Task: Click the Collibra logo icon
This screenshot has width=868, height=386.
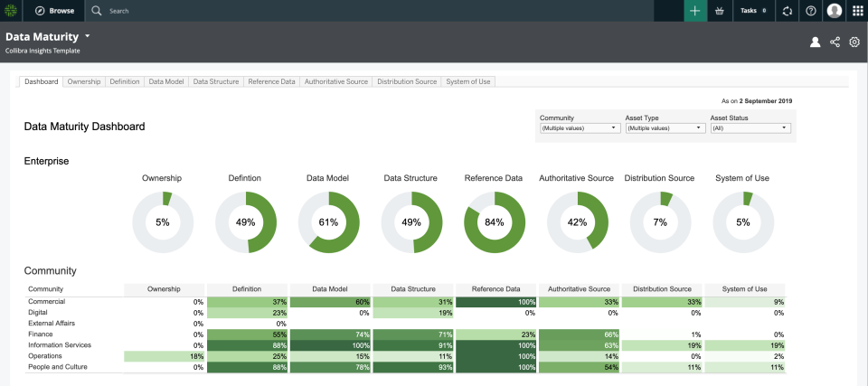Action: (12, 11)
